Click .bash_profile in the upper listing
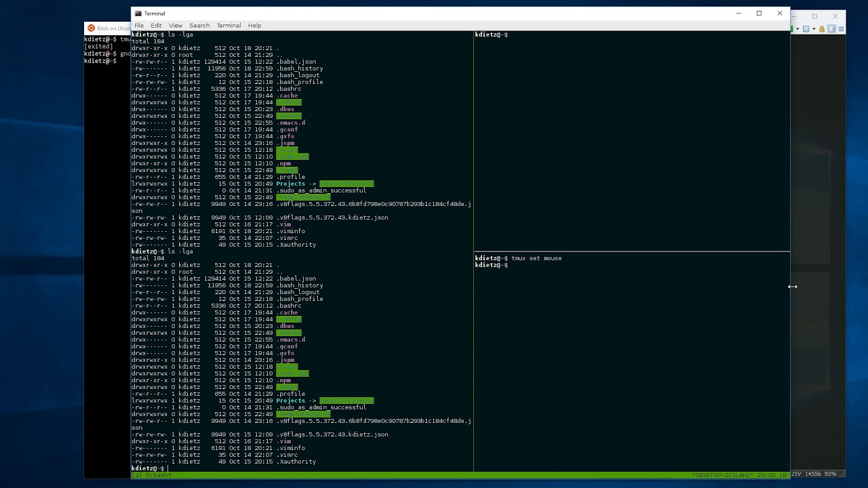Screen dimensions: 868x488 tap(300, 82)
